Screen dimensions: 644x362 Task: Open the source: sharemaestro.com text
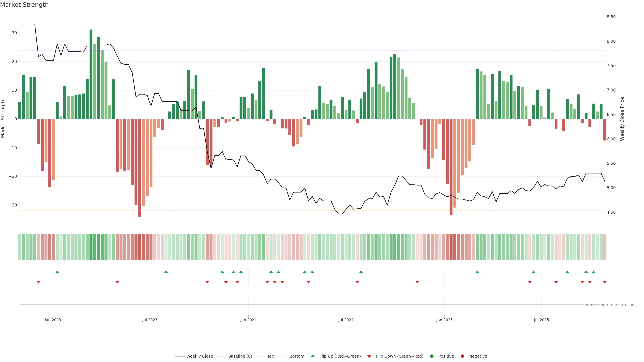609,305
